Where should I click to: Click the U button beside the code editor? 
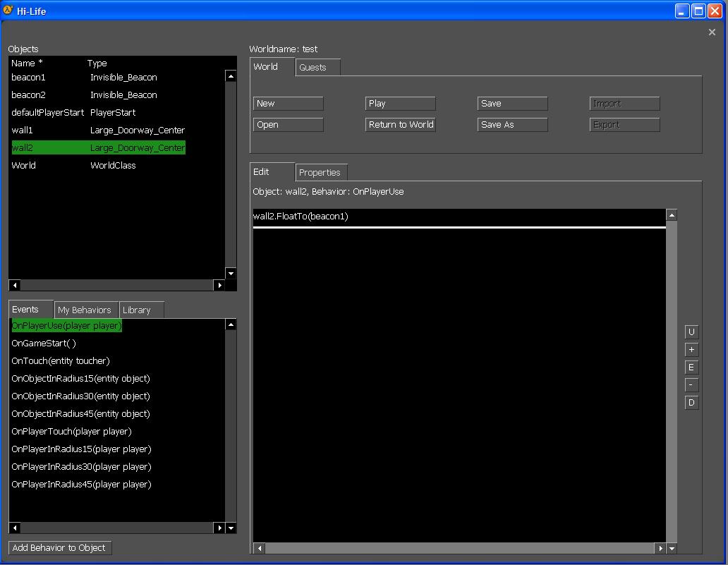(x=691, y=332)
